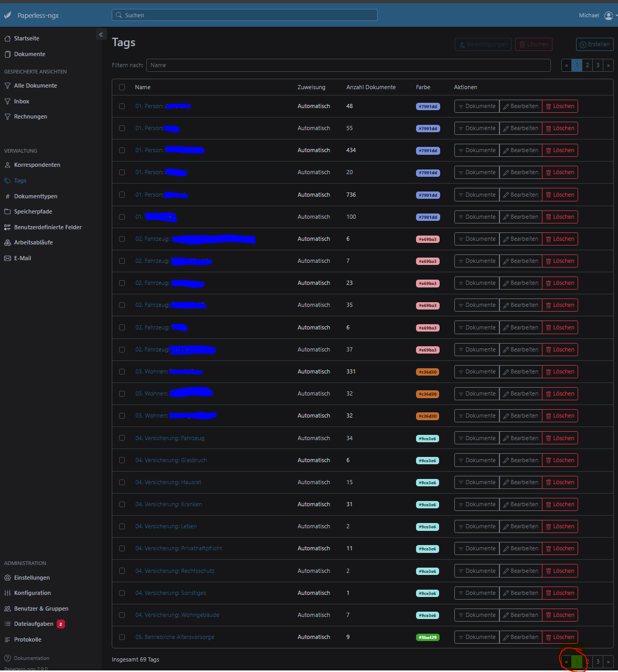This screenshot has width=618, height=672.
Task: Navigate to Korrespondenten in sidebar
Action: coord(37,165)
